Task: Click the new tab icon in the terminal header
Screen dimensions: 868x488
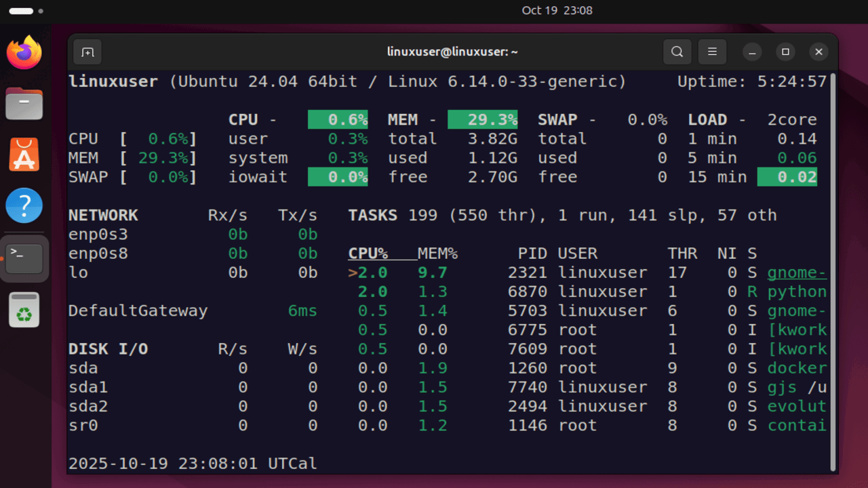Action: click(87, 52)
